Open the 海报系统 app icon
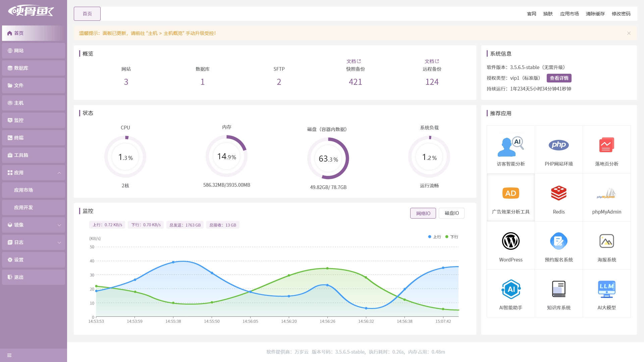The width and height of the screenshot is (644, 362). [x=606, y=241]
